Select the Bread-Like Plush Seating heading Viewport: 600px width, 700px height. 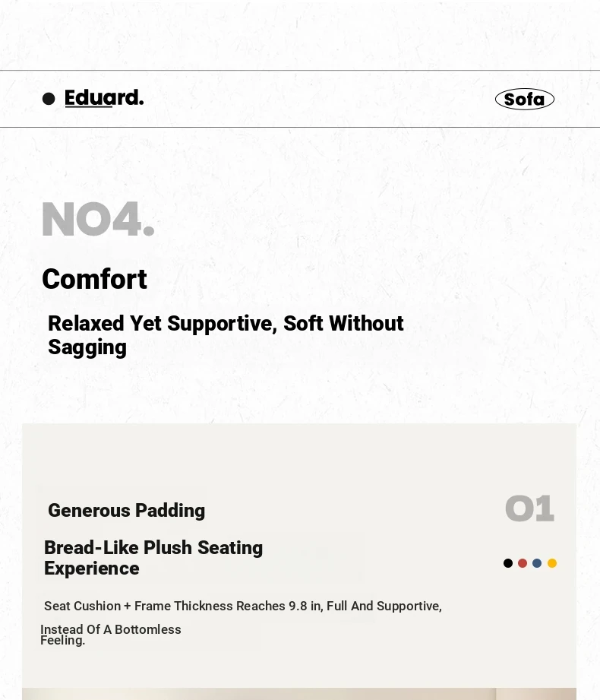point(153,558)
